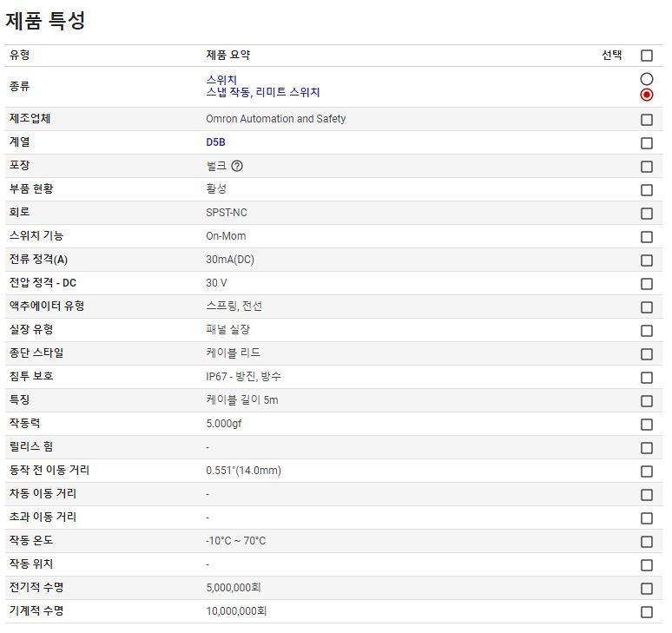Enable the 초과 이동 거리 checkbox
Screen dimensions: 672x633
tap(646, 518)
